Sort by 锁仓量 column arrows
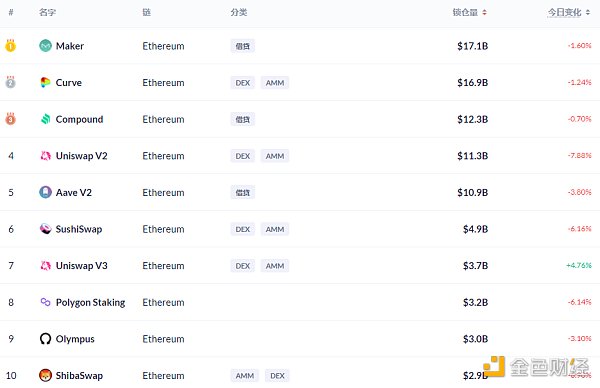This screenshot has height=388, width=600. [x=484, y=13]
